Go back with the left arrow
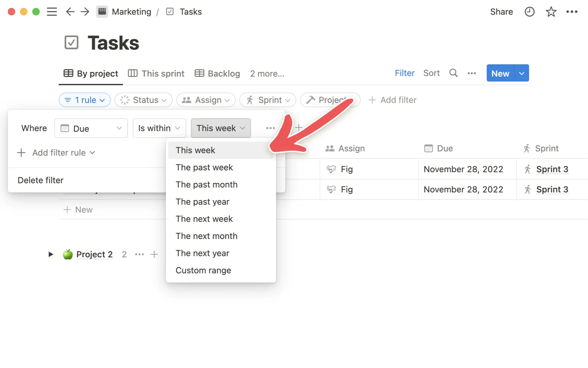Image resolution: width=588 pixels, height=368 pixels. click(x=70, y=12)
